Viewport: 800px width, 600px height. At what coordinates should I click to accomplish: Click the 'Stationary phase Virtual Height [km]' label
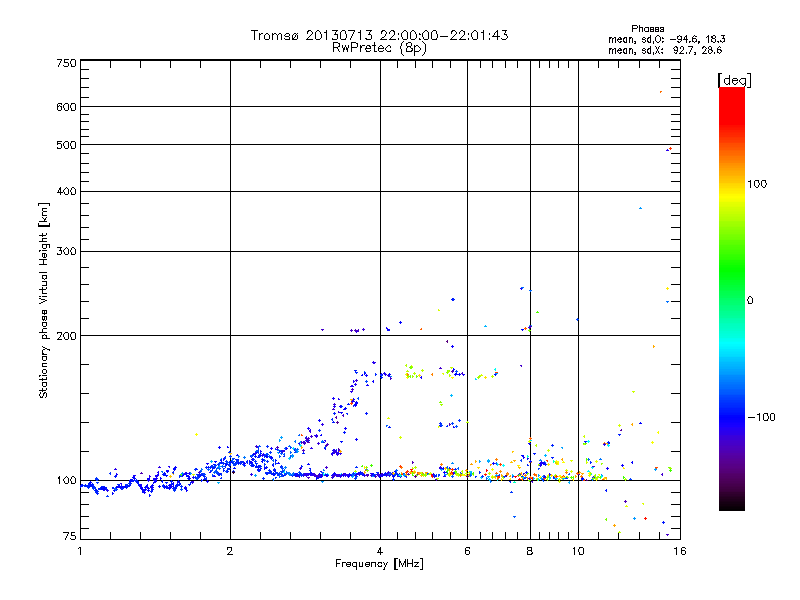(x=44, y=301)
